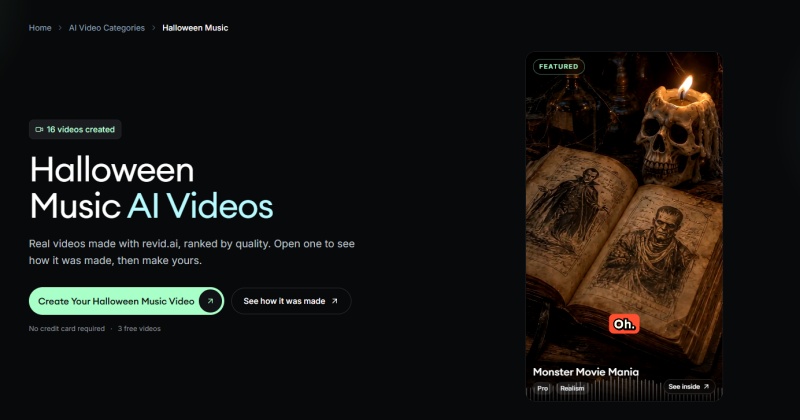Click arrow icon beside See how it was made
Image resolution: width=800 pixels, height=420 pixels.
(335, 301)
